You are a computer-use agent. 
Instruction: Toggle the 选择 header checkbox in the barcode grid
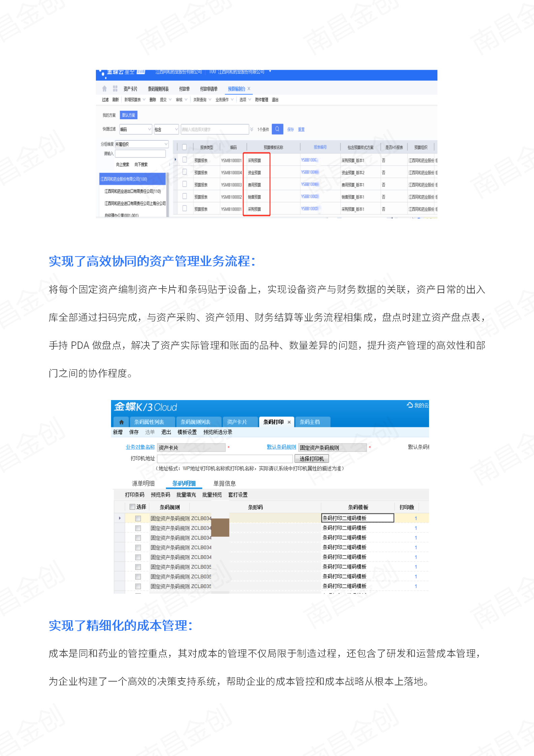click(133, 507)
